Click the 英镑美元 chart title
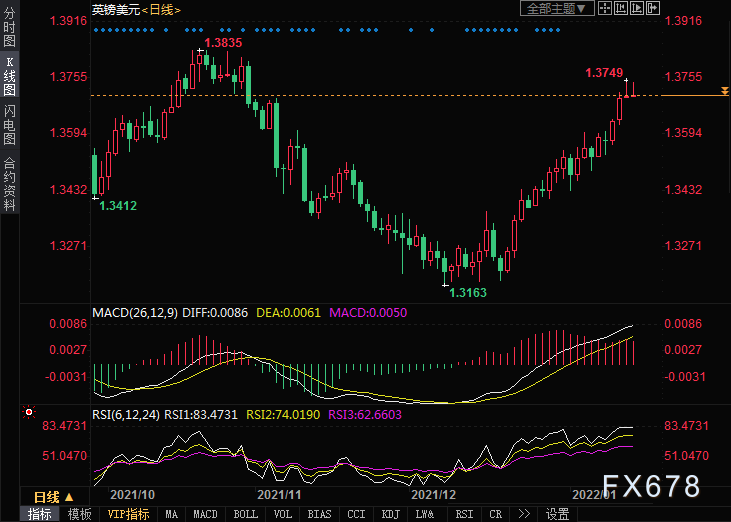Image resolution: width=731 pixels, height=522 pixels. 114,9
